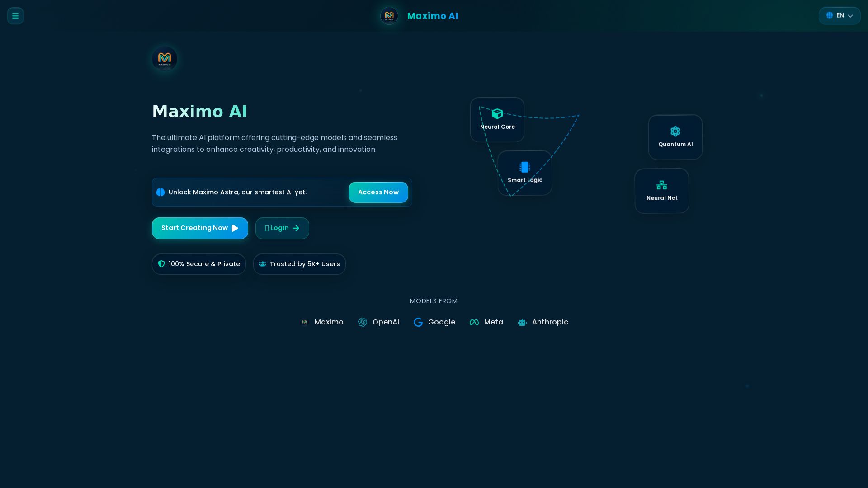Screen dimensions: 868x488
Task: Click the shield icon on secure badge
Action: coord(161,264)
